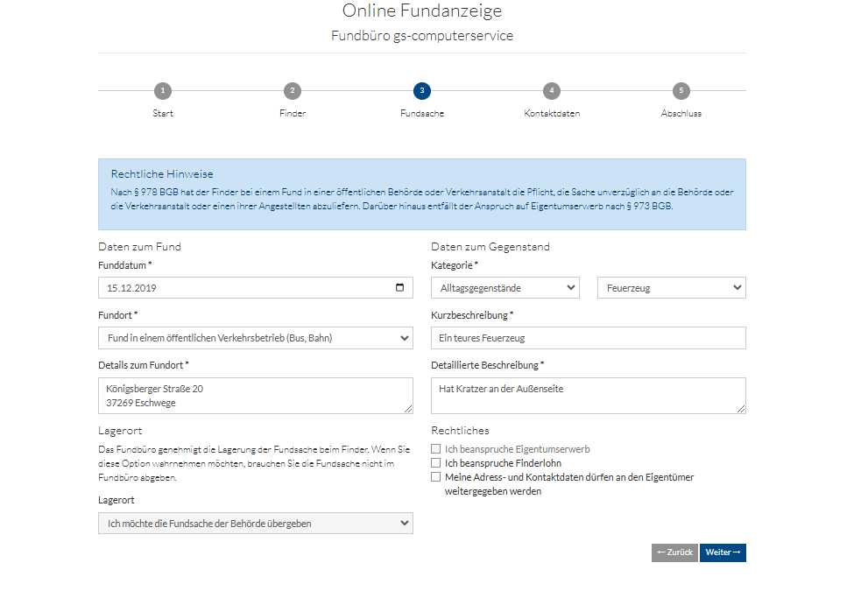Screen dimensions: 868x598
Task: Click resize grip of Detaillierte Beschreibung
Action: tap(741, 408)
